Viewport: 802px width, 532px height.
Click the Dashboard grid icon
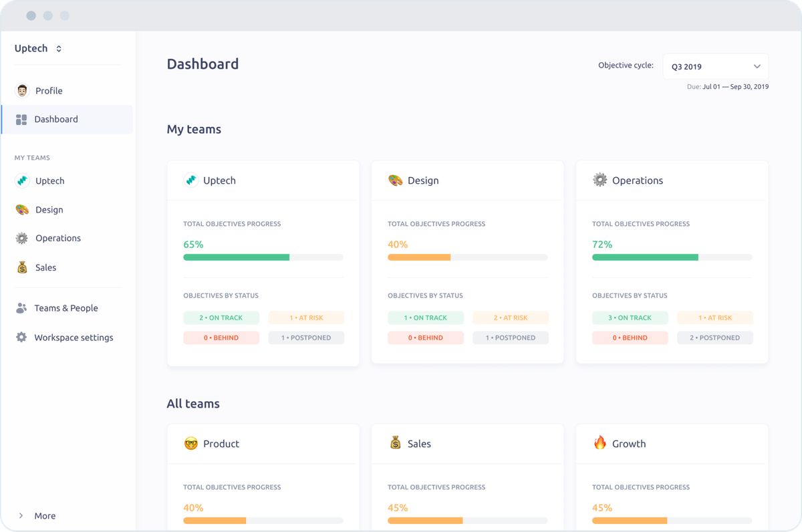point(21,120)
